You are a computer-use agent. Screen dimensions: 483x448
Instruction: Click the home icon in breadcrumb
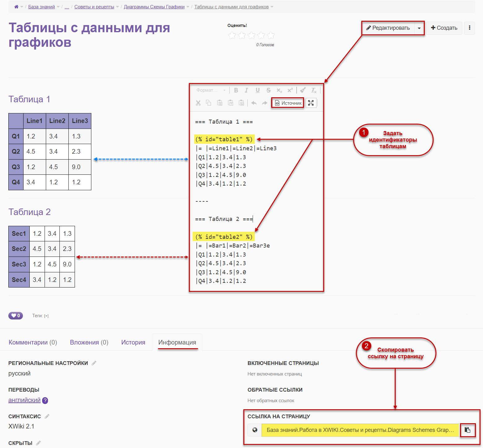tap(16, 7)
